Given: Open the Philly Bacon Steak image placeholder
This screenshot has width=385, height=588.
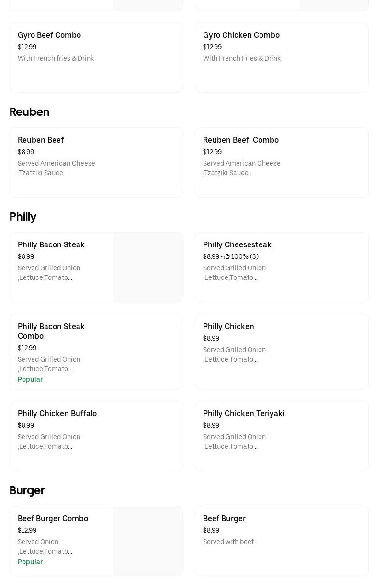Looking at the screenshot, I should click(x=148, y=267).
